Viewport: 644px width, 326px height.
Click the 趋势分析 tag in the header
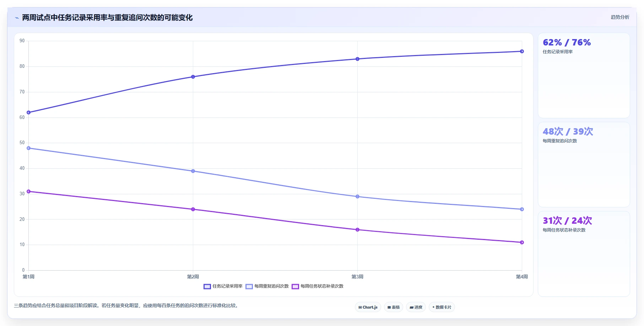[x=620, y=17]
